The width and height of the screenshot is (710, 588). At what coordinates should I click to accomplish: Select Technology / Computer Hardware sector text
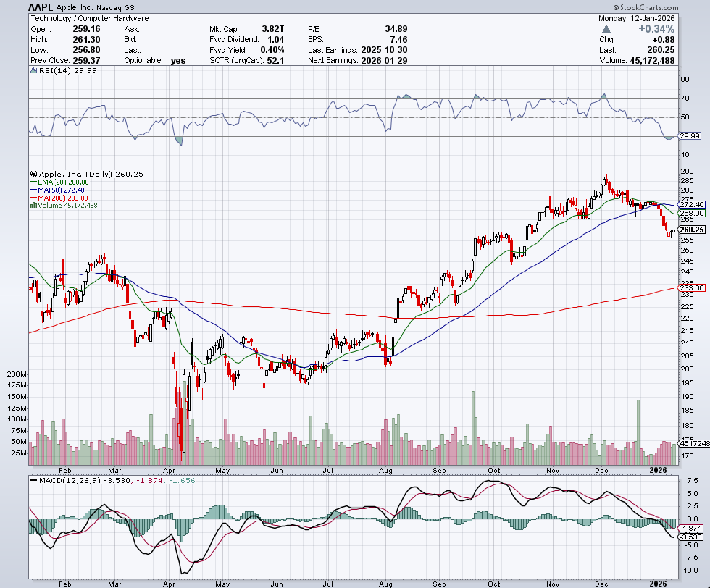[x=90, y=18]
